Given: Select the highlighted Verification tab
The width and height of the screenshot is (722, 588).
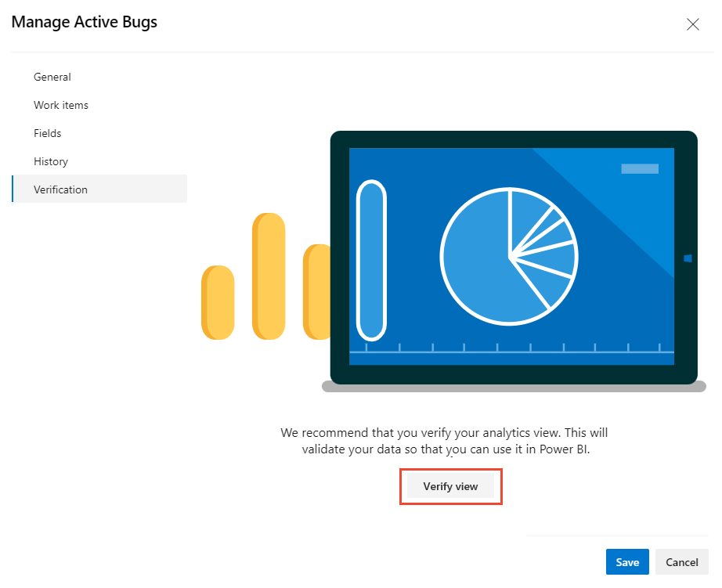Looking at the screenshot, I should [99, 189].
